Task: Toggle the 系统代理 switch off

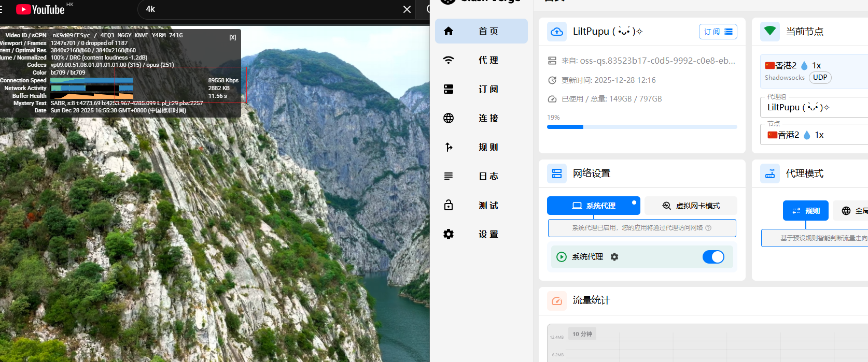Action: pos(713,257)
